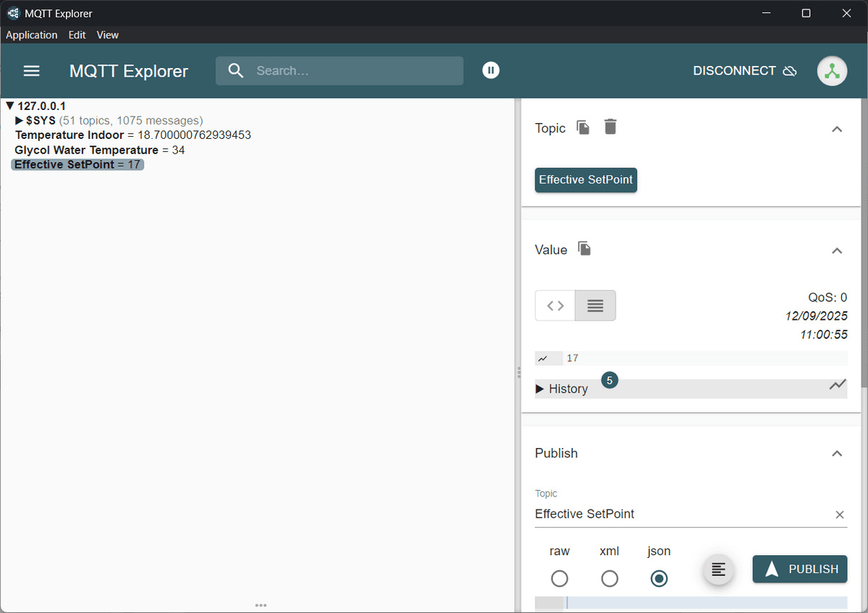Maximize the MQTT Explorer window
Image resolution: width=868 pixels, height=613 pixels.
point(806,13)
